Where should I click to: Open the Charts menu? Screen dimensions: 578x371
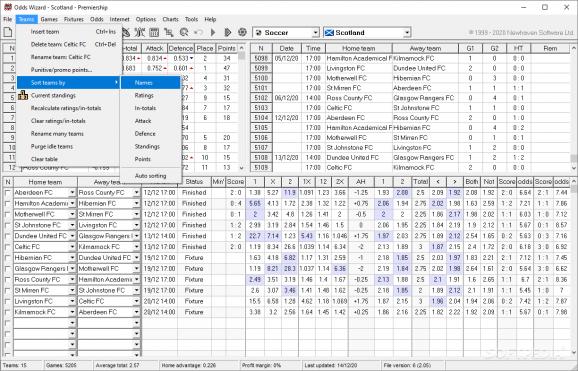(x=170, y=19)
